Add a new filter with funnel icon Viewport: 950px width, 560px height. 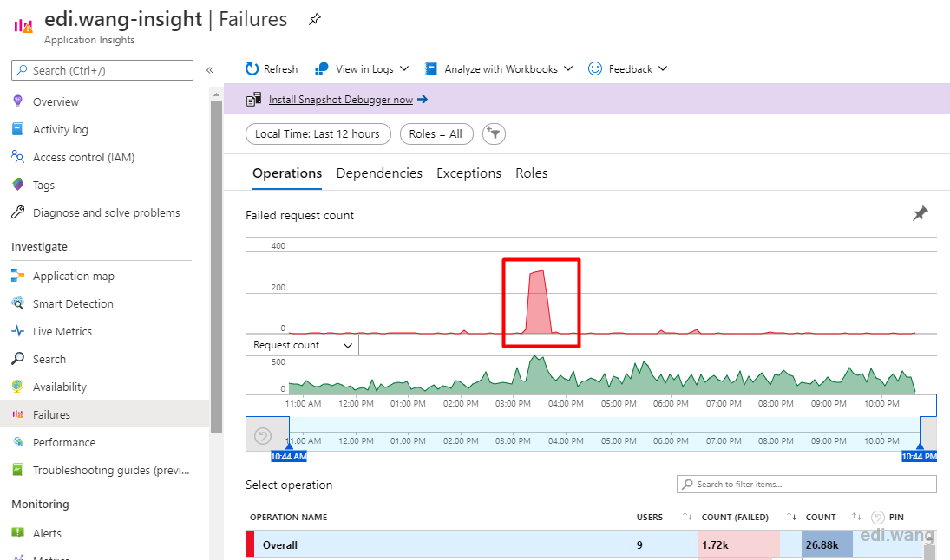click(x=494, y=133)
